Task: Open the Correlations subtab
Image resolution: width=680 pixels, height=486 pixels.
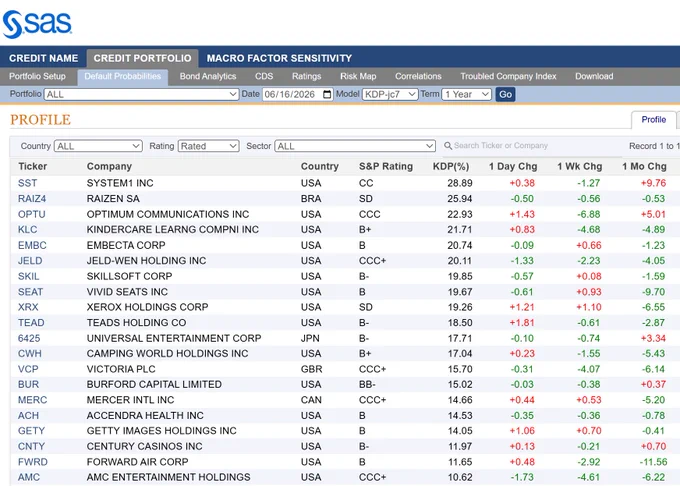Action: click(418, 76)
